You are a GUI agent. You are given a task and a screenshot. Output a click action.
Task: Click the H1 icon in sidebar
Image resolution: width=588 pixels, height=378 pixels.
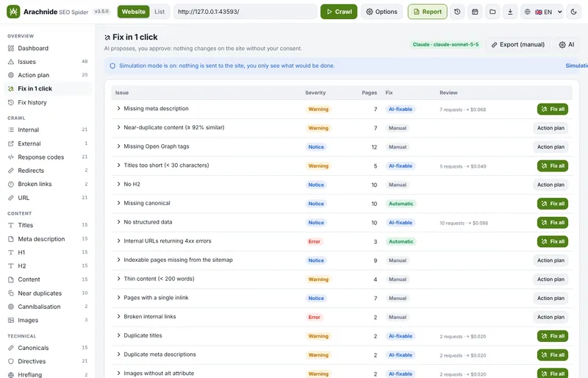11,252
